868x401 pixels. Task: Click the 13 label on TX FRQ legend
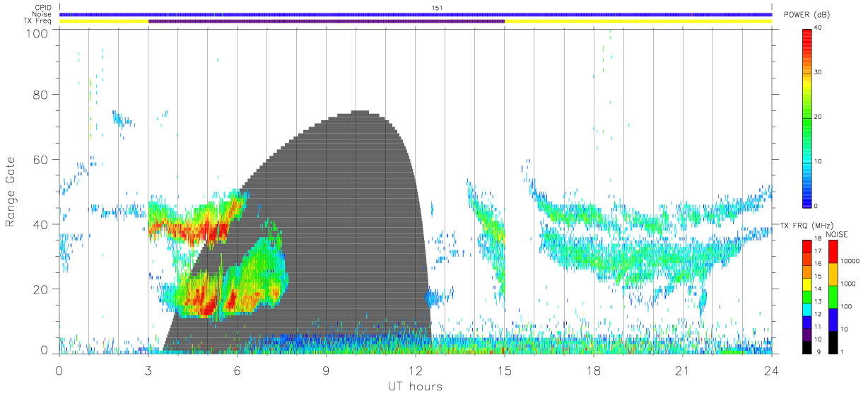click(x=818, y=301)
